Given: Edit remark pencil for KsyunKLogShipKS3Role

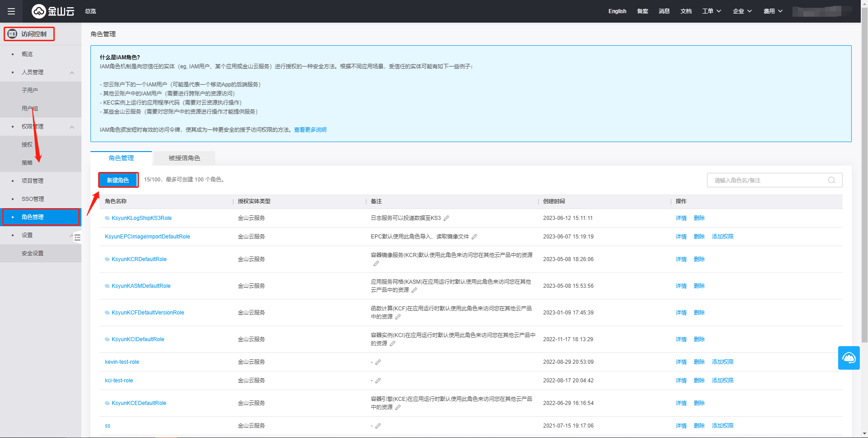Looking at the screenshot, I should tap(446, 218).
